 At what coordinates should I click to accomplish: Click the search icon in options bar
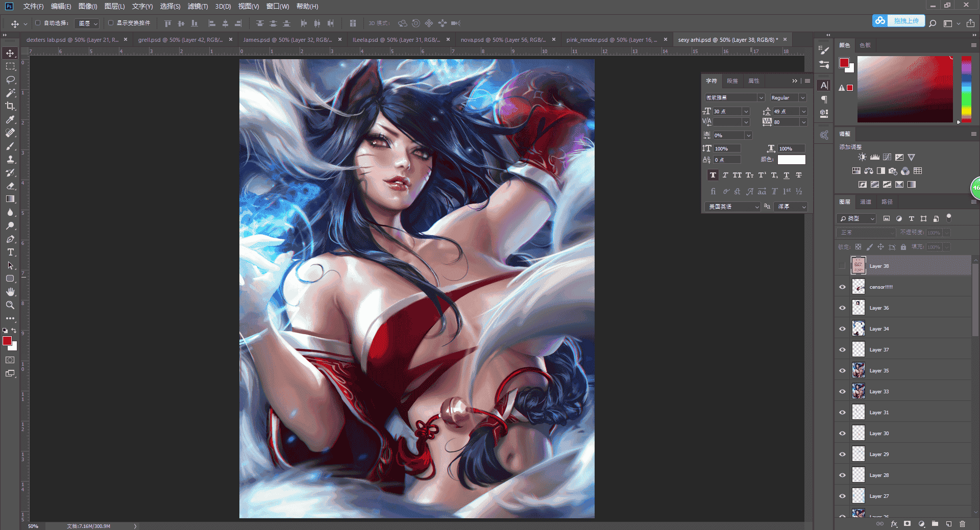[933, 23]
